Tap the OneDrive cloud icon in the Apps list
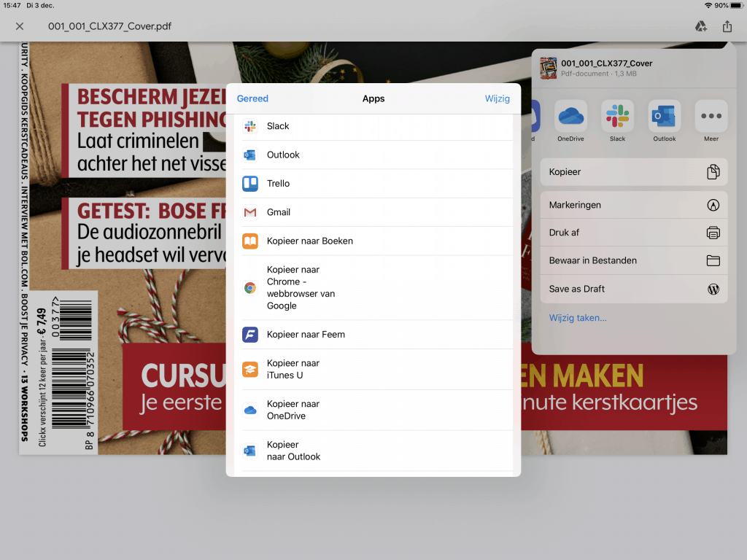The height and width of the screenshot is (560, 747). coord(250,410)
